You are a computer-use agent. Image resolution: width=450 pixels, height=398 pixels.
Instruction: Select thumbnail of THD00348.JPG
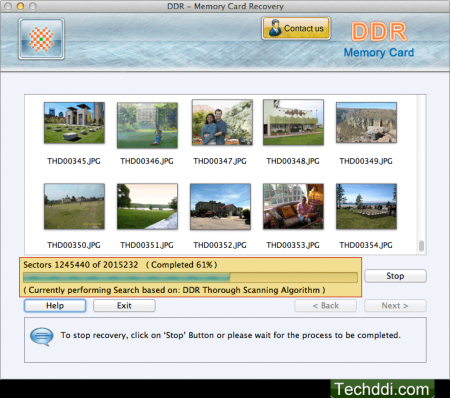click(x=293, y=122)
